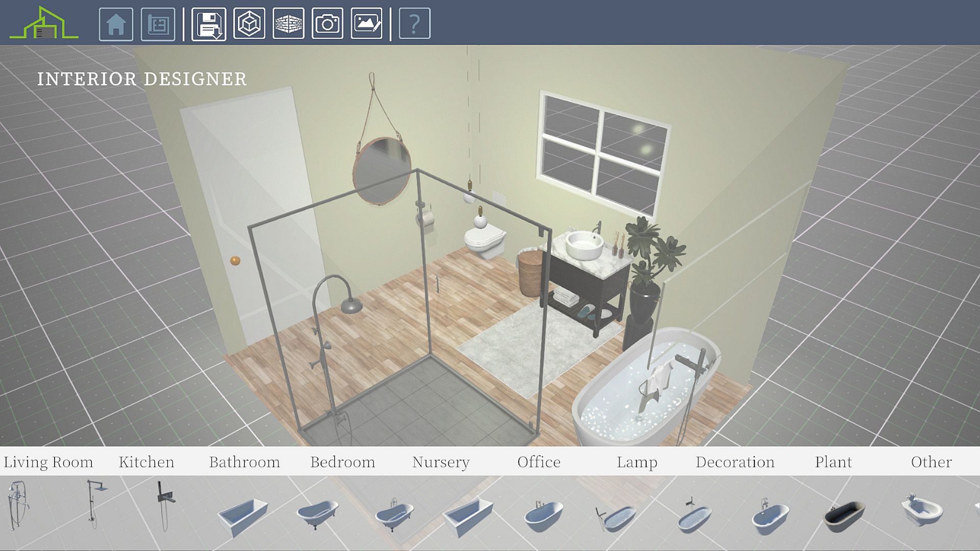Save the project with the floppy disk icon
The width and height of the screenshot is (980, 551).
coord(209,24)
